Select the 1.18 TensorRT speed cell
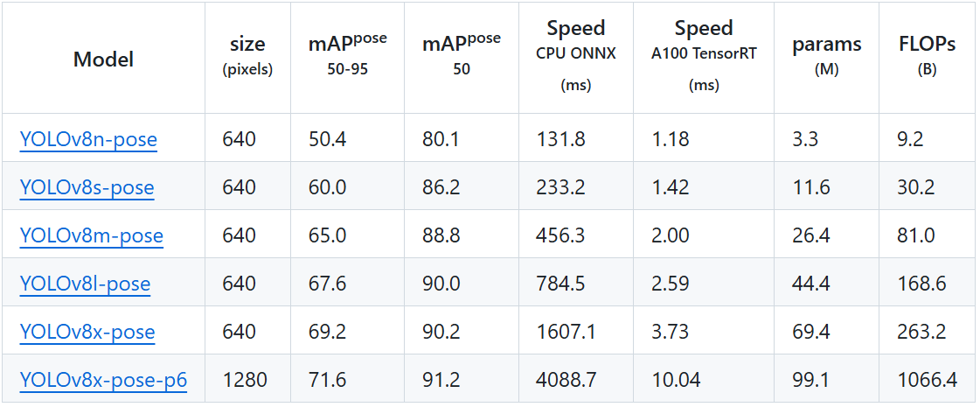The image size is (980, 407). pyautogui.click(x=670, y=138)
